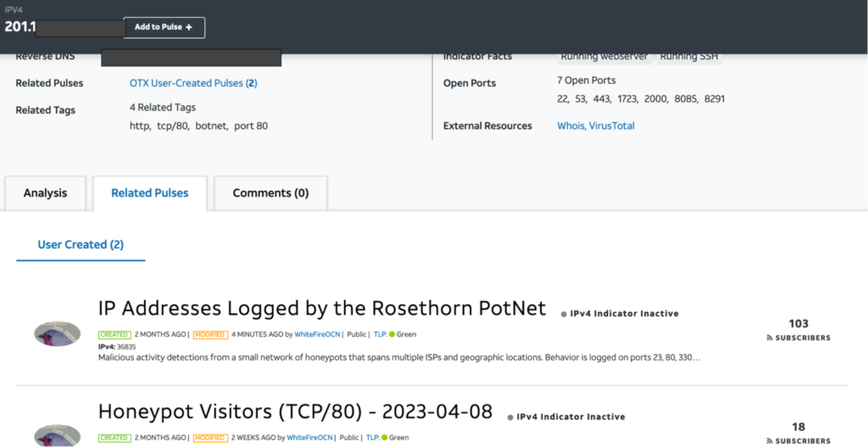The image size is (868, 447).
Task: Click the subscribers icon under 18
Action: click(771, 440)
